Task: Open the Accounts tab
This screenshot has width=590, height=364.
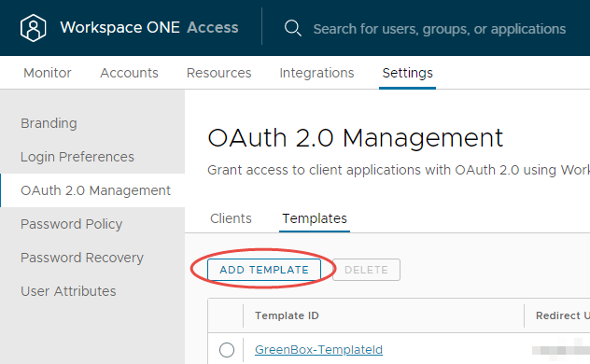Action: click(x=129, y=73)
